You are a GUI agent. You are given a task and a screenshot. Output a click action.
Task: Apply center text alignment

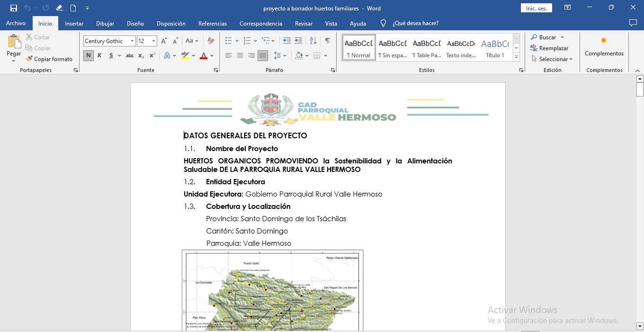coord(240,56)
